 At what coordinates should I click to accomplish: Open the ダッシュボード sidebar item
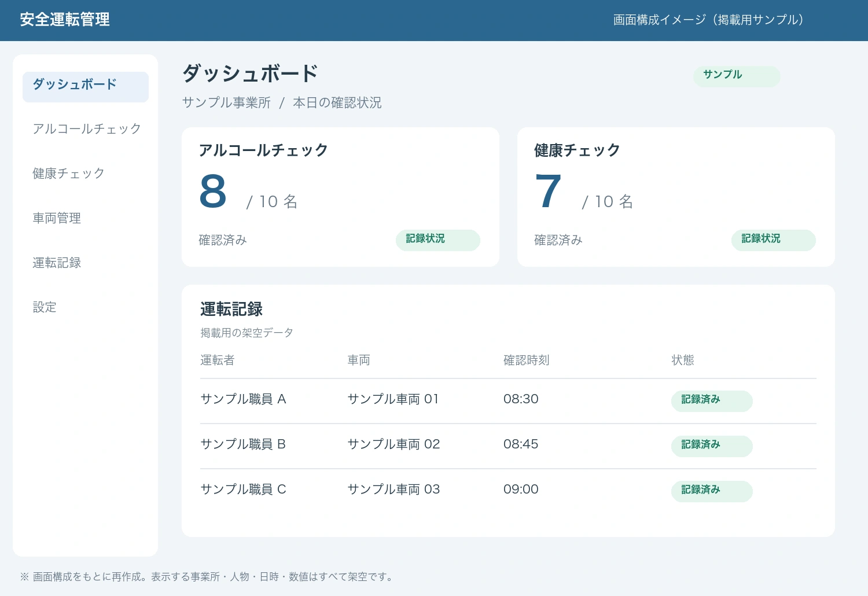click(86, 87)
